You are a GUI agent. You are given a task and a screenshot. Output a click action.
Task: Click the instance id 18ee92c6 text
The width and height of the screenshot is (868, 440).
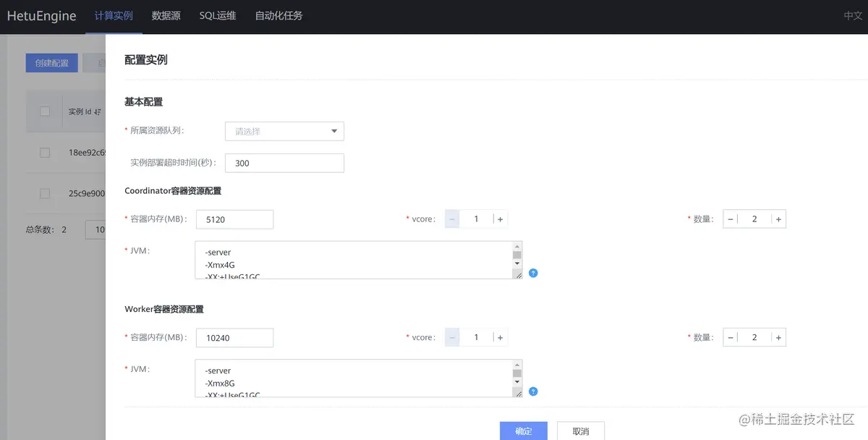tap(87, 153)
